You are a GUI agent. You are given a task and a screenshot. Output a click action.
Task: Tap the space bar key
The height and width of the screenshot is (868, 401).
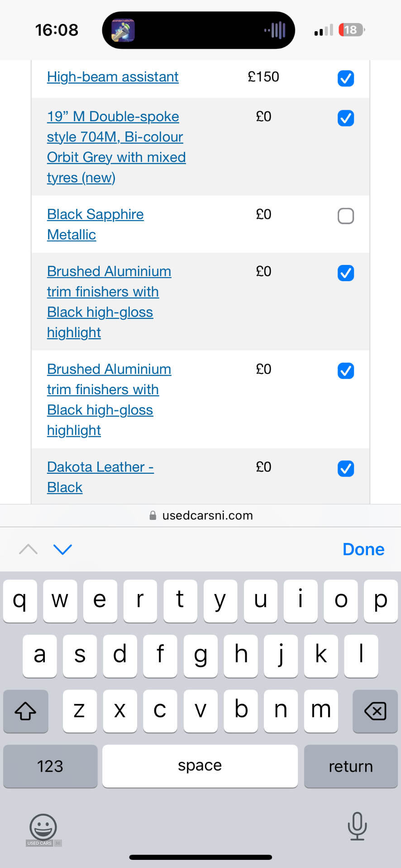pos(200,766)
